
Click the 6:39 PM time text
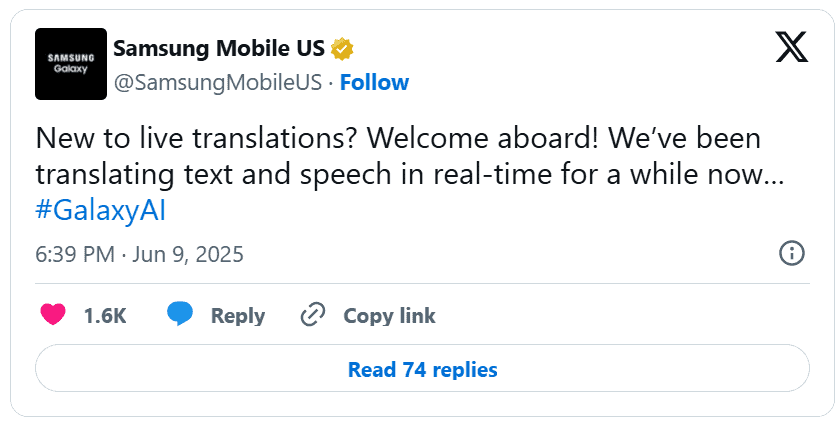75,254
